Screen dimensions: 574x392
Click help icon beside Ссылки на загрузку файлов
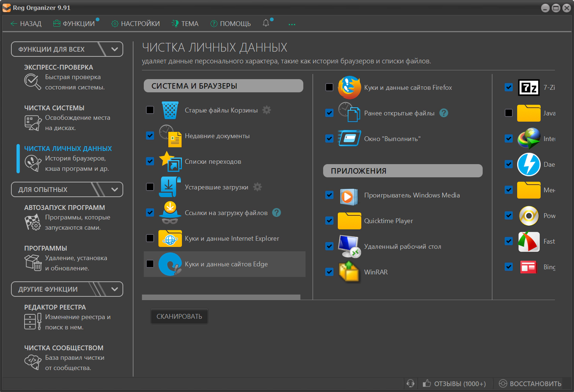coord(277,212)
